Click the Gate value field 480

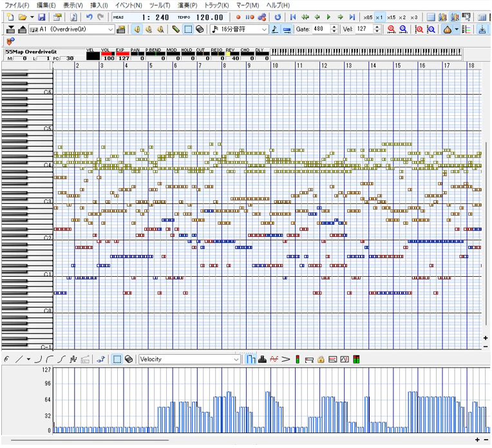point(321,29)
